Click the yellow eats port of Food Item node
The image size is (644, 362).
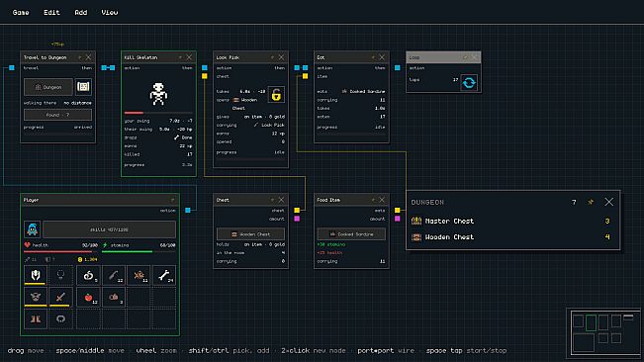pyautogui.click(x=397, y=210)
